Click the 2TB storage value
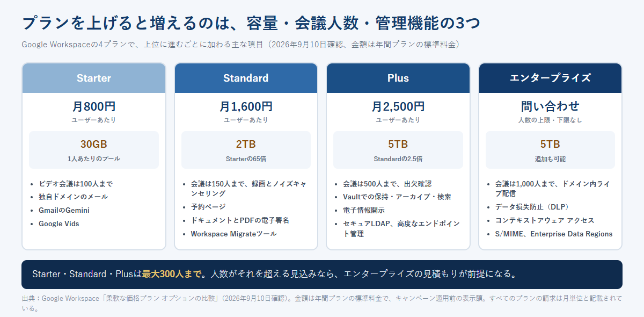 [x=246, y=144]
